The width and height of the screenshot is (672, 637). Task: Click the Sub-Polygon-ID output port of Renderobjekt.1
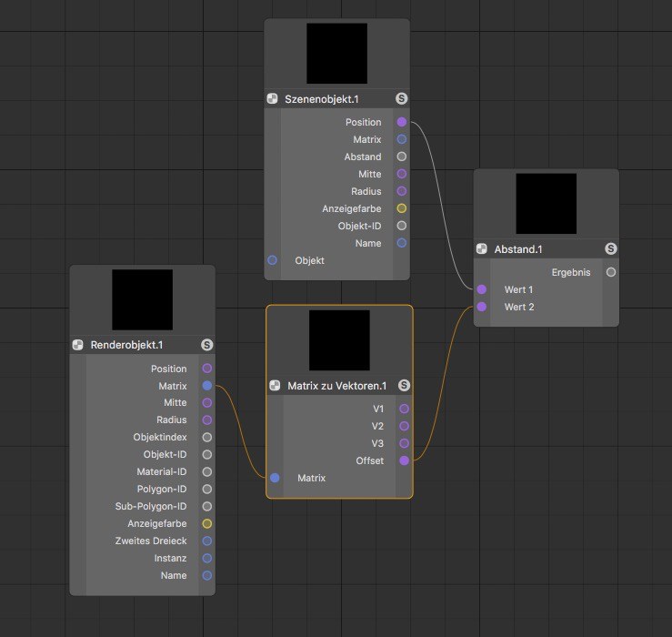tap(207, 506)
